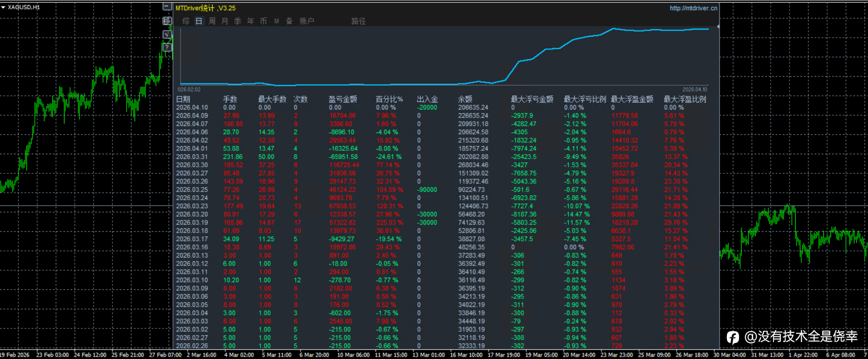Open the 账户 account tab

307,21
